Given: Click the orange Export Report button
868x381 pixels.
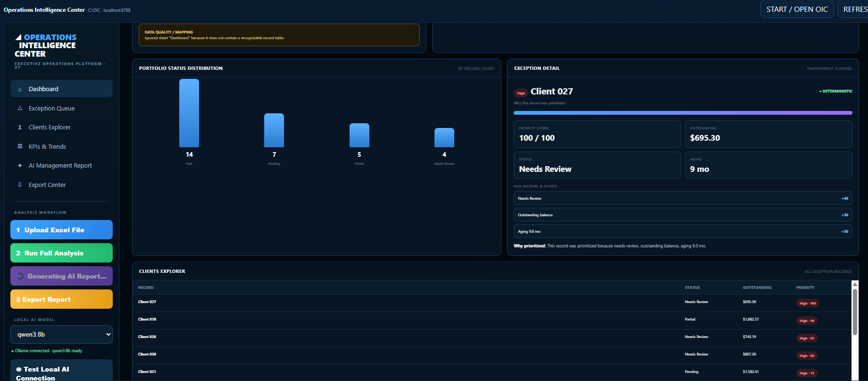Looking at the screenshot, I should 61,299.
